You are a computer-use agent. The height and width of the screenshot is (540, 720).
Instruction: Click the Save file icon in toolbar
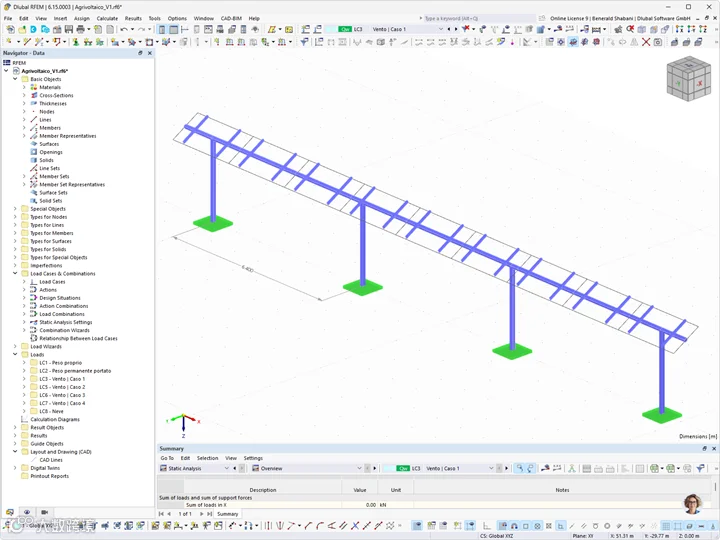tap(69, 29)
